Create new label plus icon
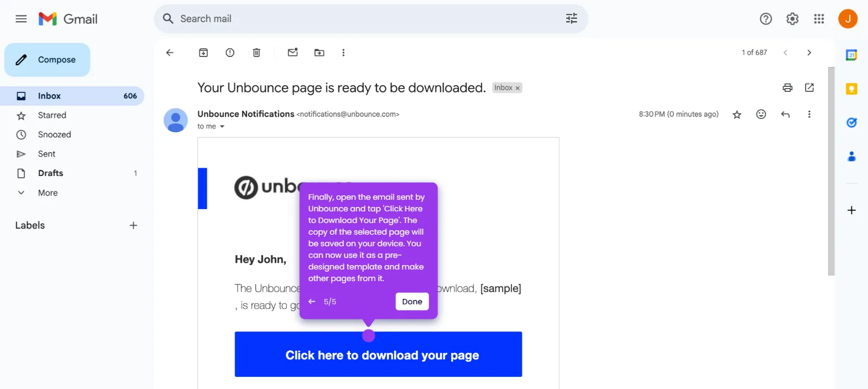 [133, 225]
